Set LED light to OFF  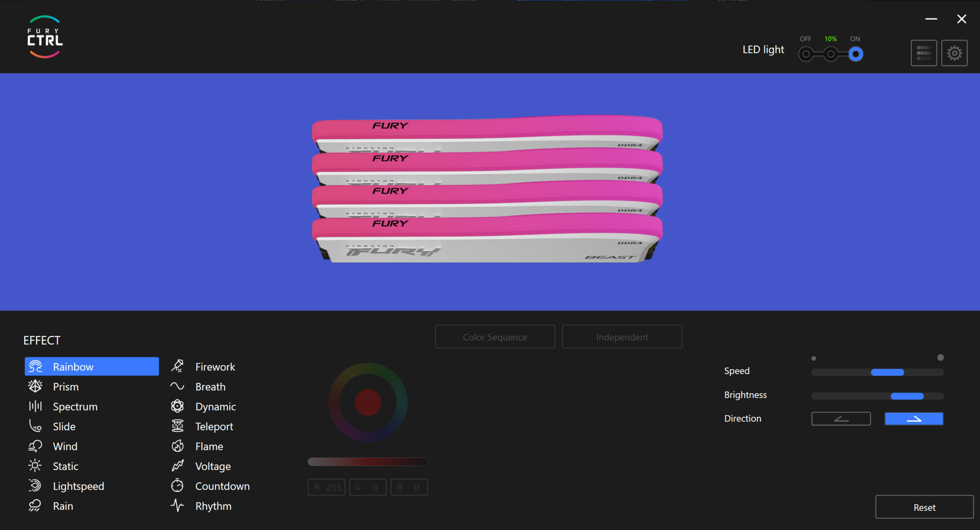click(806, 54)
